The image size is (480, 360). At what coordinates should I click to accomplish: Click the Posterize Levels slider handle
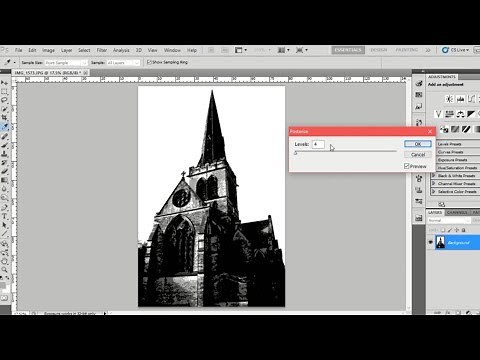pos(295,153)
